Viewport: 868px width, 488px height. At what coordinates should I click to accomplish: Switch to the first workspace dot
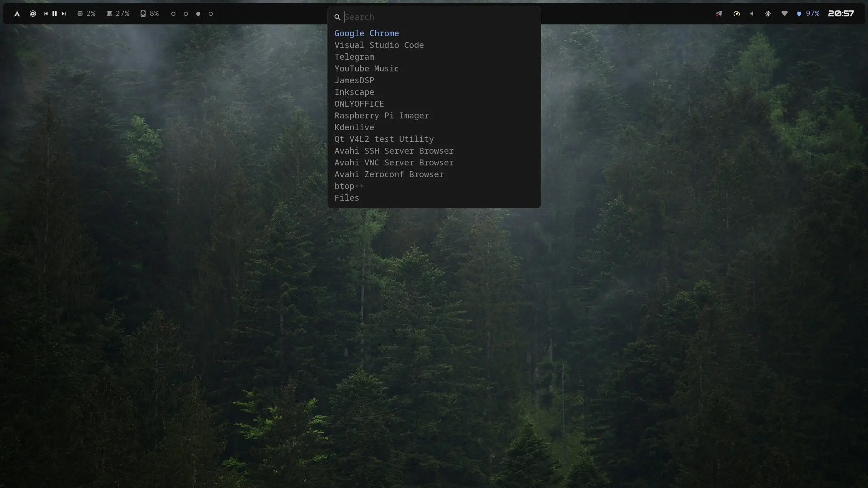[173, 14]
